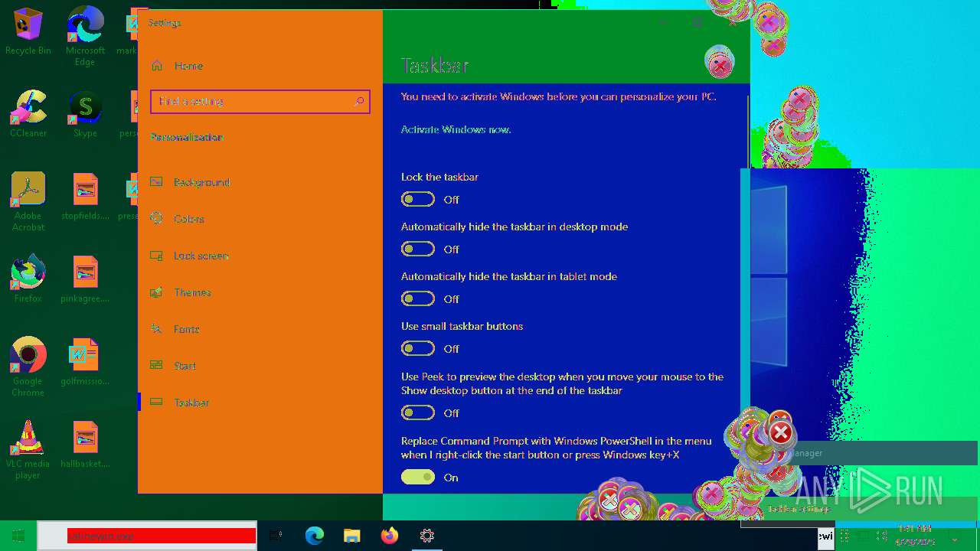Switch to Settings app on the taskbar
This screenshot has width=980, height=551.
426,536
